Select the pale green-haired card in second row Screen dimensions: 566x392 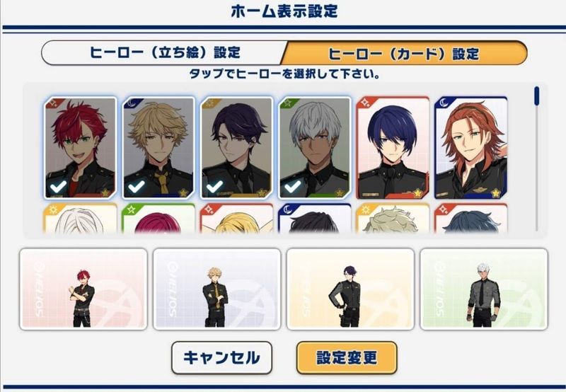coord(393,218)
